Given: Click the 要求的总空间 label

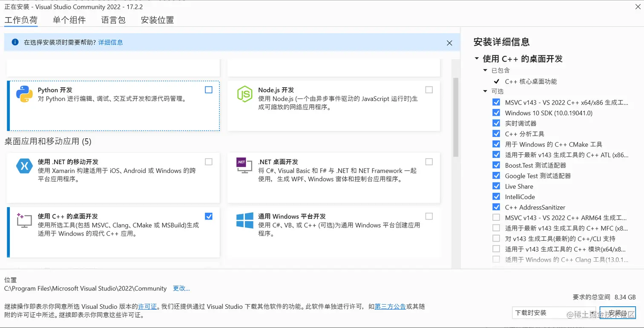Looking at the screenshot, I should (x=591, y=297).
